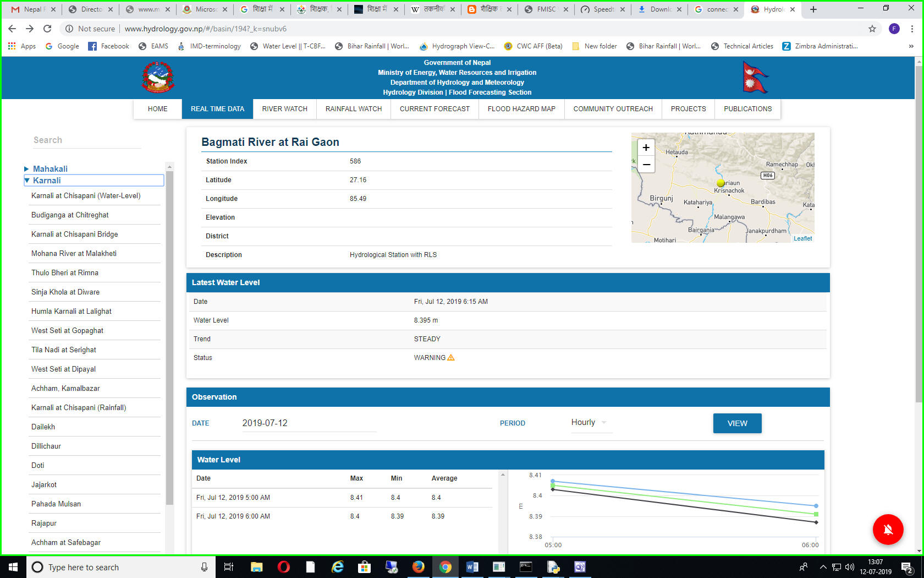Zoom out on the map
This screenshot has width=924, height=578.
(646, 164)
